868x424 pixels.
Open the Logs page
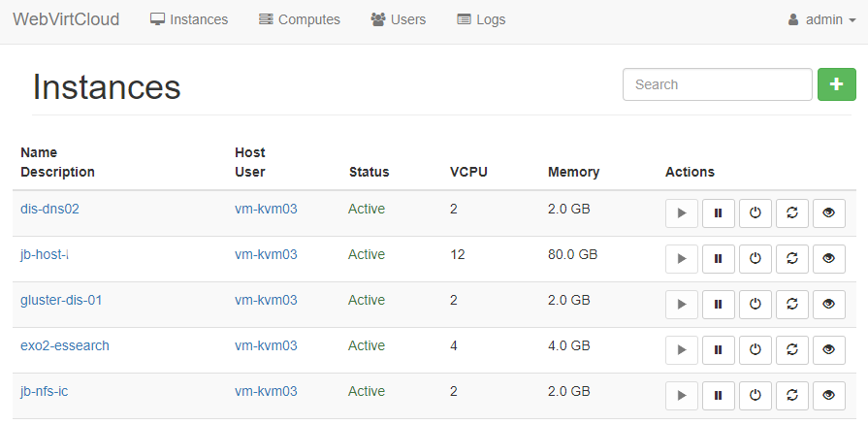481,19
